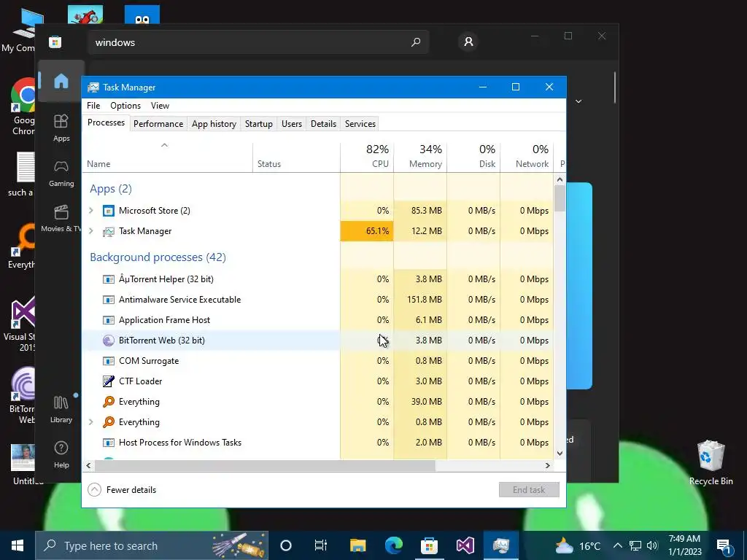
Task: Select the Everything process using 39.0 MB
Action: click(318, 402)
